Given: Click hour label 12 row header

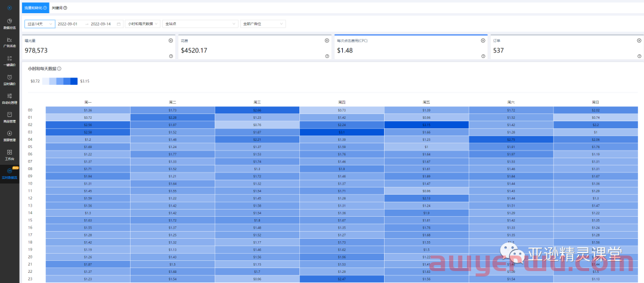Looking at the screenshot, I should point(30,198).
